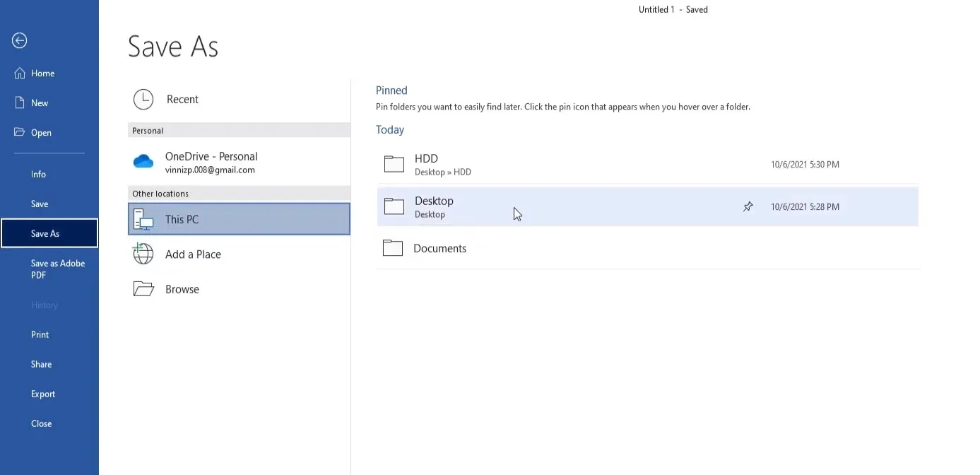The image size is (980, 475).
Task: Click the Home icon in sidebar
Action: (42, 73)
